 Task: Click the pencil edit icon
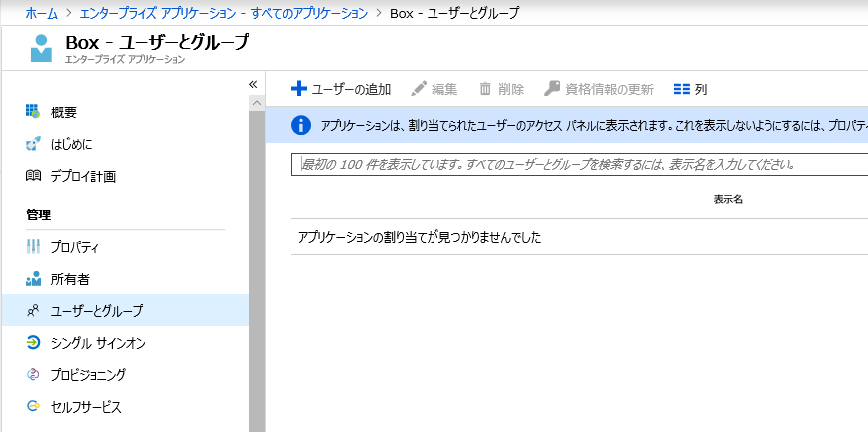(x=420, y=89)
